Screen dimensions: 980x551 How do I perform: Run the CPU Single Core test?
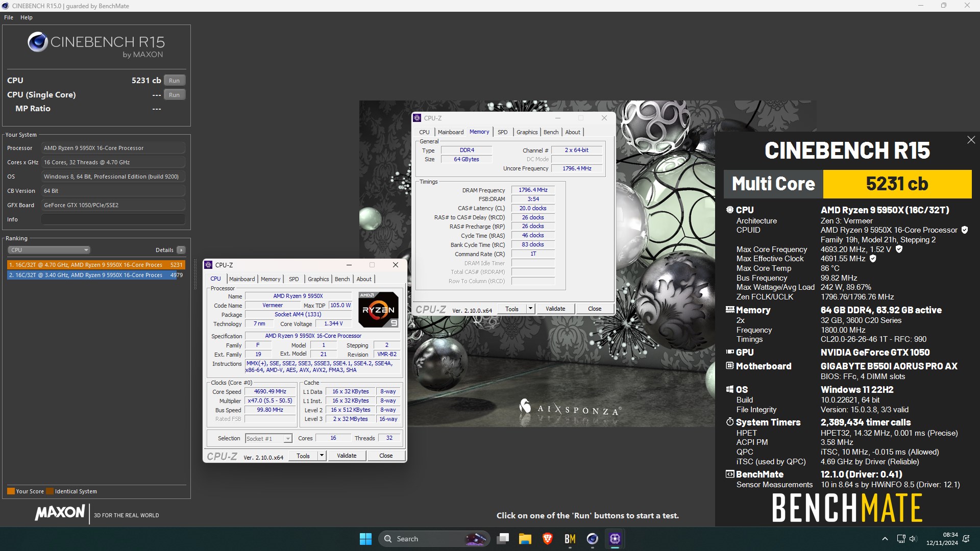[x=175, y=95]
